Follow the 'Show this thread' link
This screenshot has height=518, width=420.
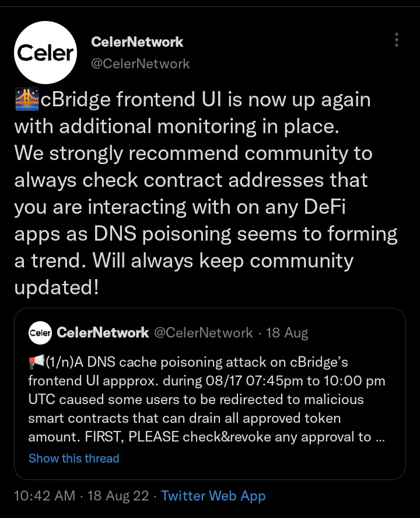pyautogui.click(x=73, y=458)
